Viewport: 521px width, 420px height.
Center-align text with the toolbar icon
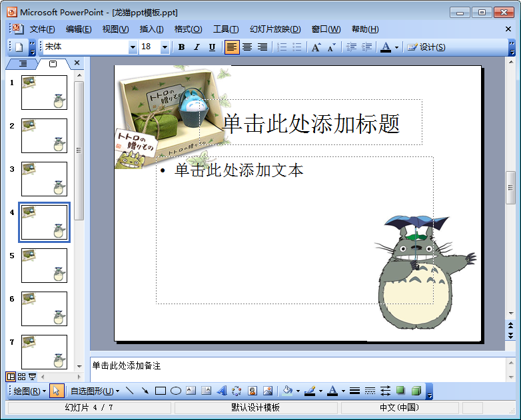tap(247, 47)
